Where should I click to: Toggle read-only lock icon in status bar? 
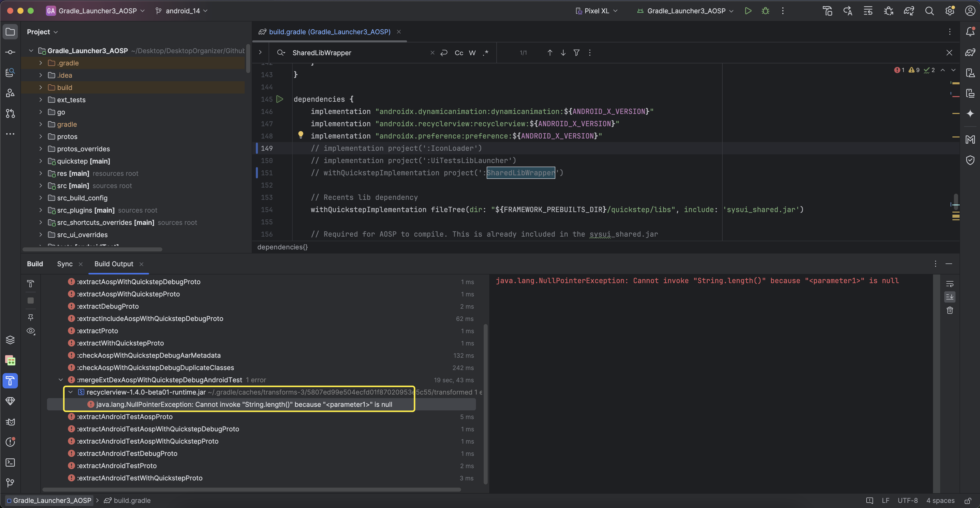(x=968, y=500)
